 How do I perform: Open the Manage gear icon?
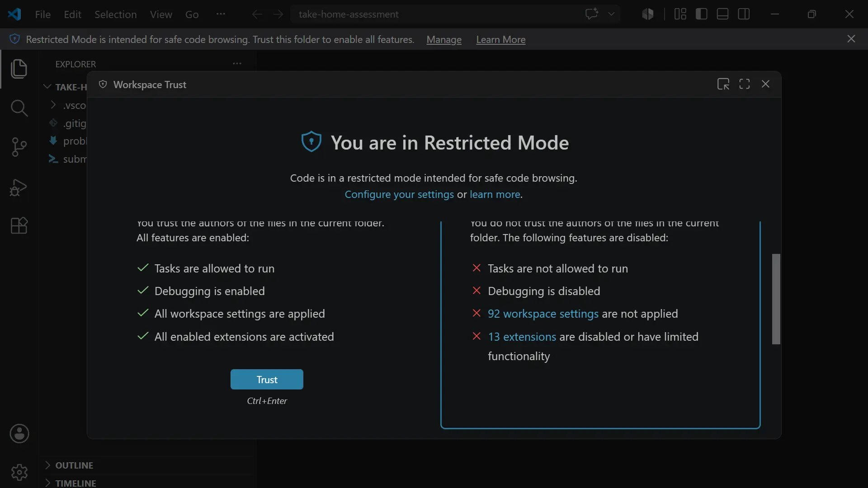coord(19,473)
